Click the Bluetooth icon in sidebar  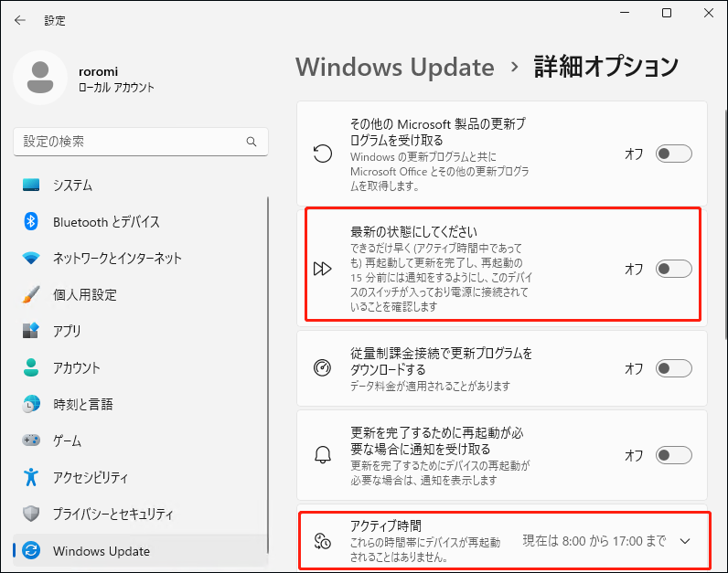coord(31,222)
